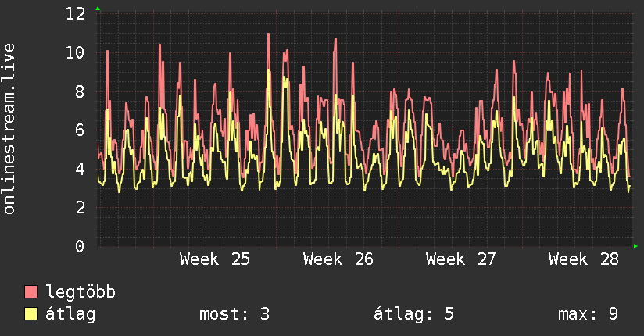Click the Week 27 axis label
This screenshot has height=336, width=644.
pos(461,259)
